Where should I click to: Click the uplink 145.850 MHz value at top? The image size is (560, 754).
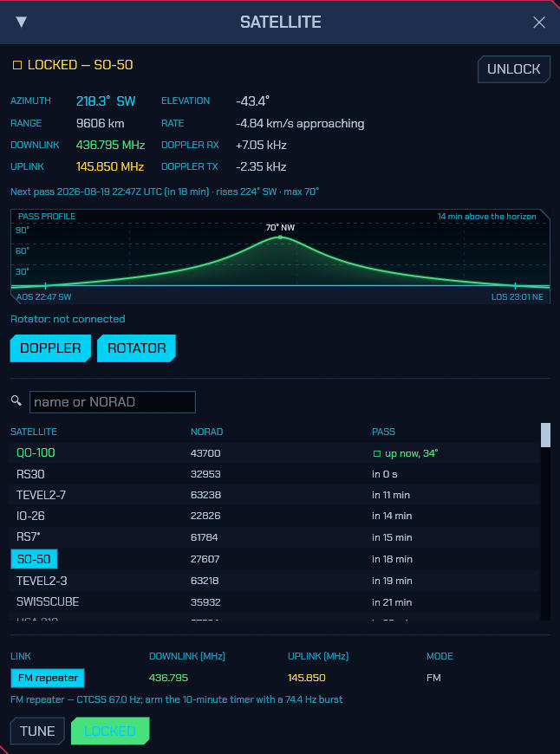point(110,167)
